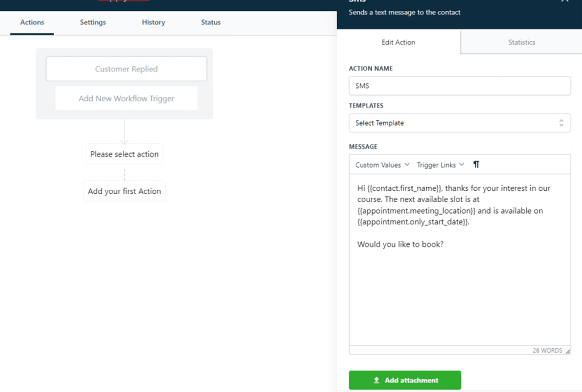Viewport: 582px width, 392px height.
Task: Click the 26 WORDS counter label
Action: click(547, 351)
